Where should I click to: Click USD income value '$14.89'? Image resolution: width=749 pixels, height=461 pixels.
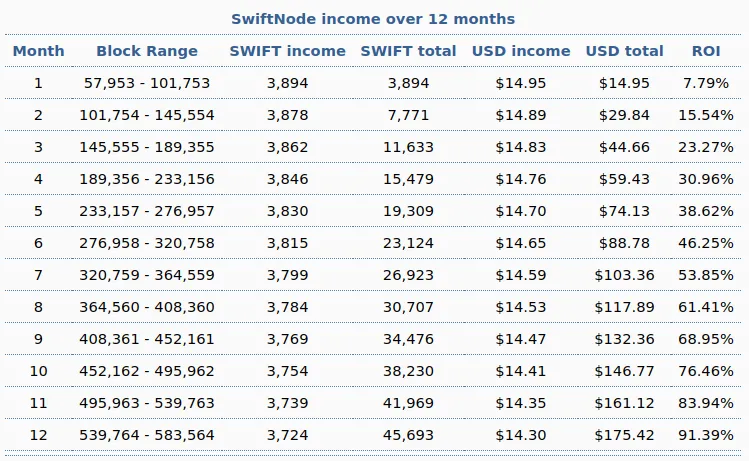point(521,115)
